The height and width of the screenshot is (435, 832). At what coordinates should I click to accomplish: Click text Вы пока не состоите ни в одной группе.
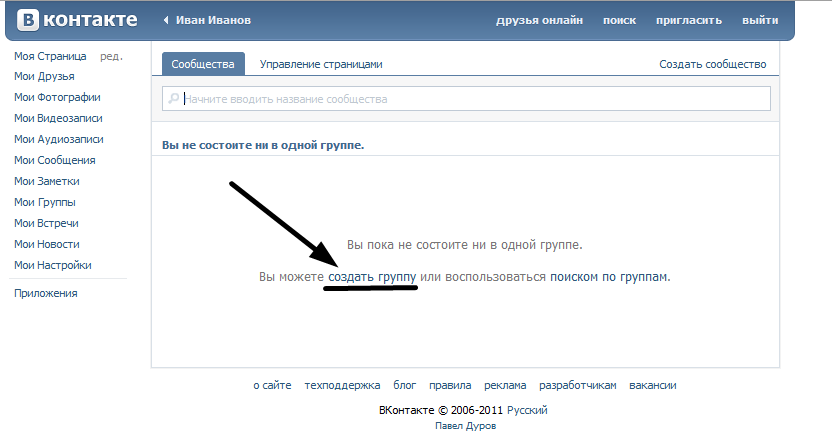pyautogui.click(x=464, y=245)
